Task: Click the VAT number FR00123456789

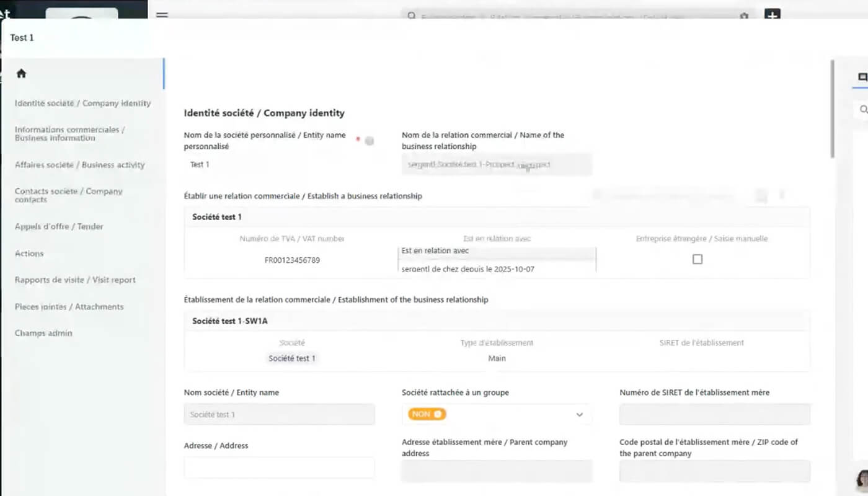Action: [x=292, y=260]
